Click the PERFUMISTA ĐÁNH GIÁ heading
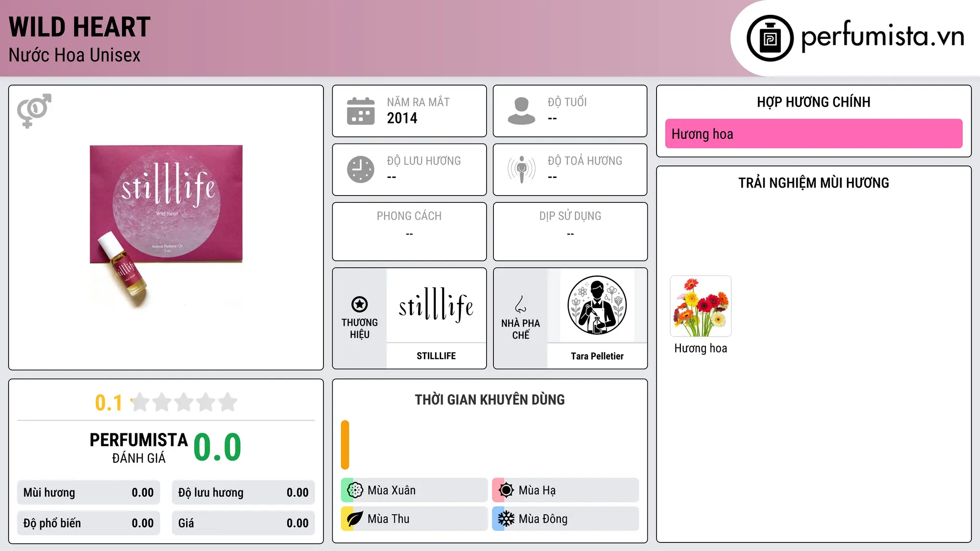The image size is (980, 551). (x=139, y=448)
